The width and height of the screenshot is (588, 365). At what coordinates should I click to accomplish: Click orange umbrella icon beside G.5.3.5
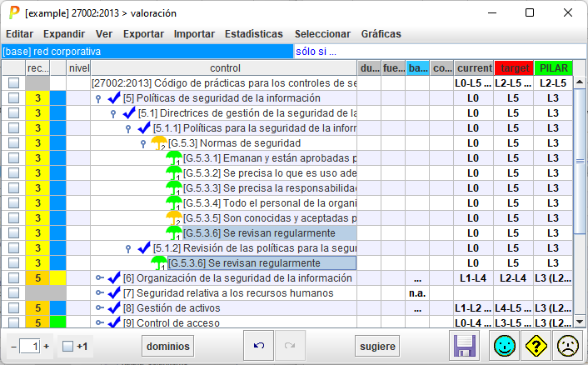click(173, 218)
